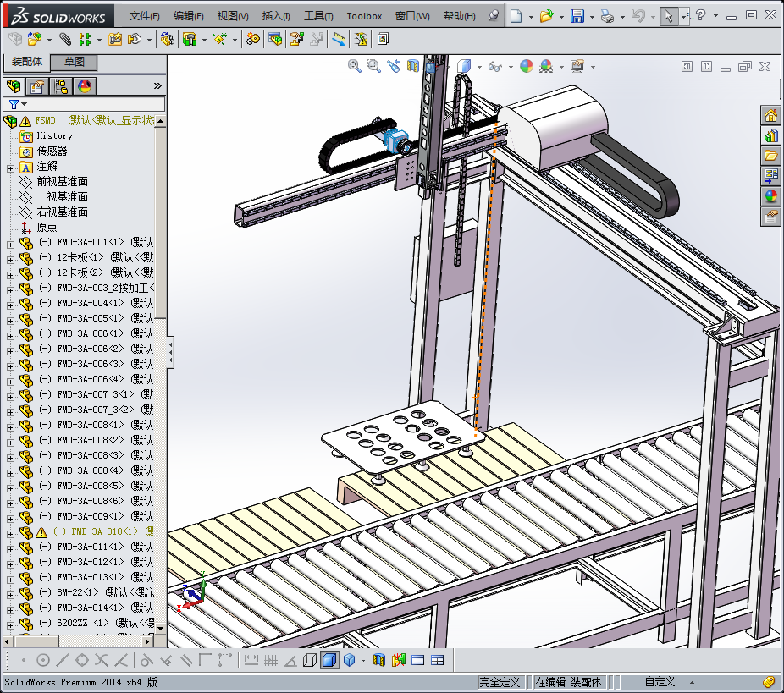Expand hidden manager tabs with » chevron

(x=157, y=86)
